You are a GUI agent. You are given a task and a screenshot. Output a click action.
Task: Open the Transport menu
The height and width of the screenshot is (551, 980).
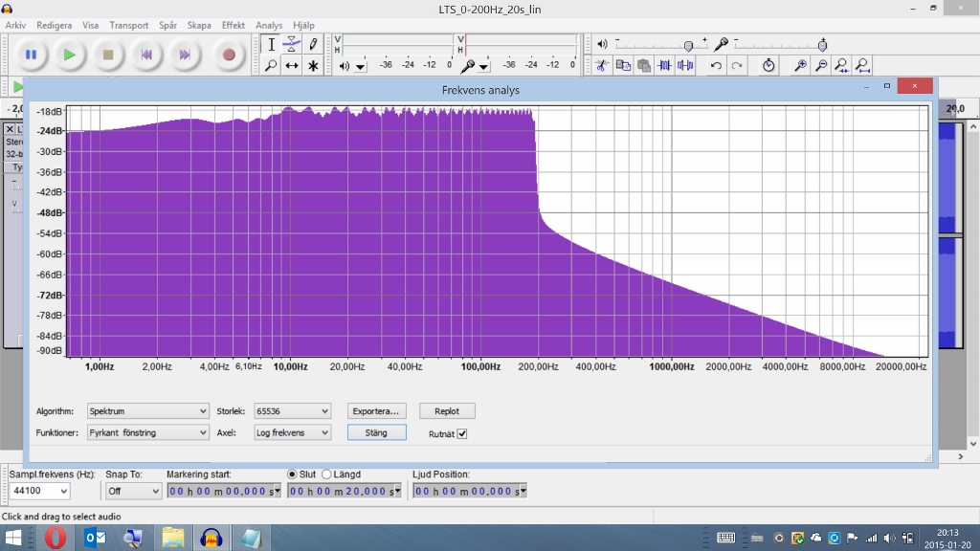tap(128, 25)
